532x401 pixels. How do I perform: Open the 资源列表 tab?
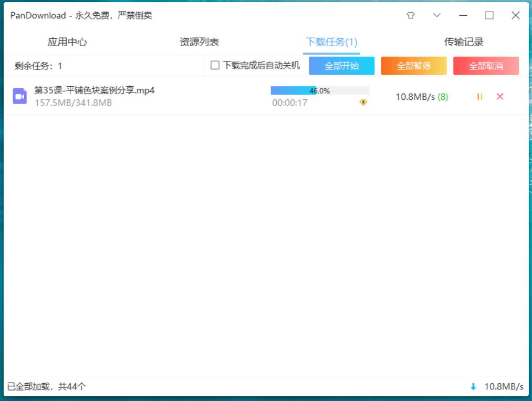[199, 42]
